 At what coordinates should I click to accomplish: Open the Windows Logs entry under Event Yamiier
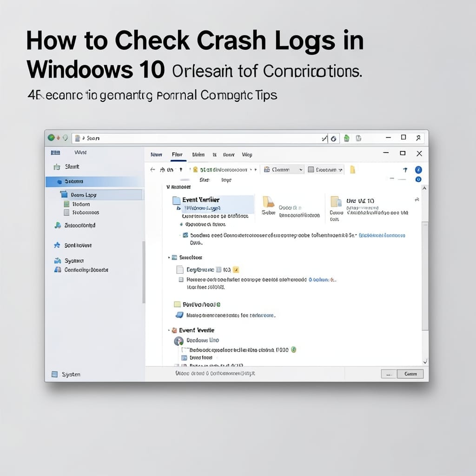(202, 208)
